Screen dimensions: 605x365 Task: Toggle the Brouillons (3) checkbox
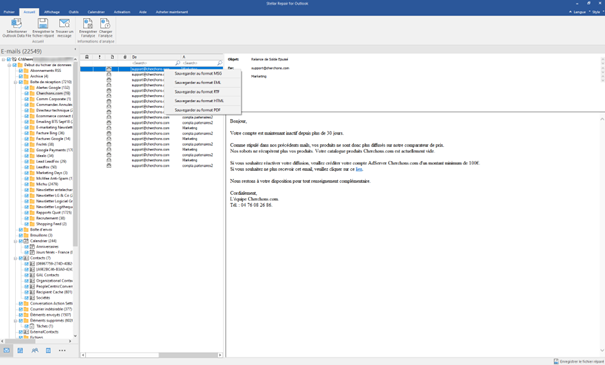[x=21, y=235]
